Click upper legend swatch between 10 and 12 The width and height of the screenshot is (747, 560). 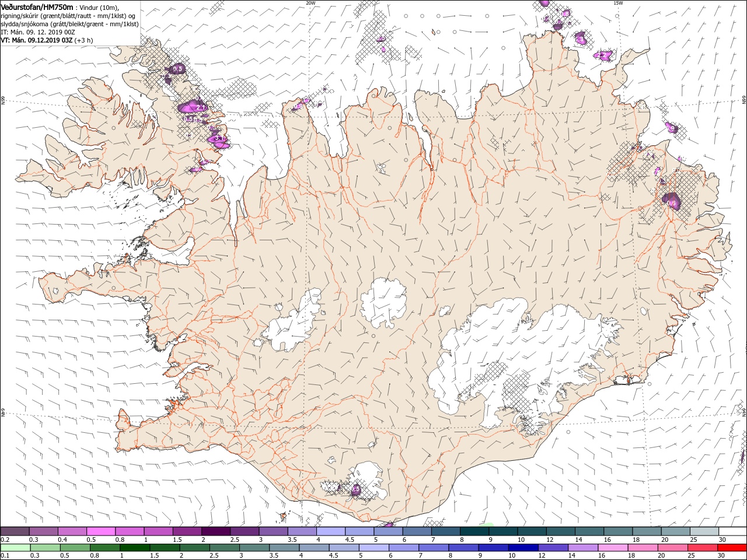click(531, 531)
